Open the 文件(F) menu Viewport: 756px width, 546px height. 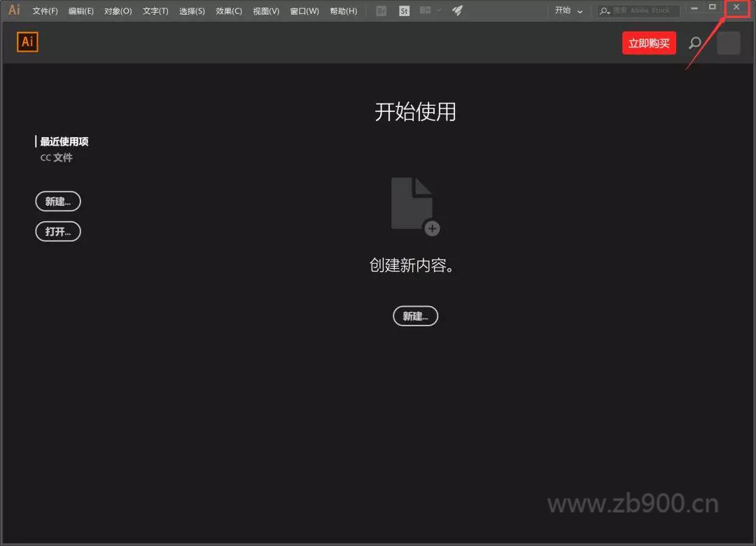pos(45,11)
